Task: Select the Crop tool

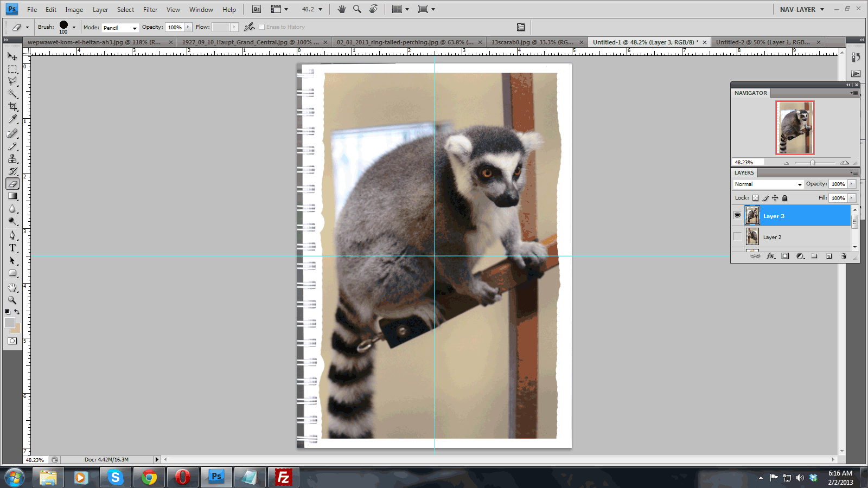Action: [12, 107]
